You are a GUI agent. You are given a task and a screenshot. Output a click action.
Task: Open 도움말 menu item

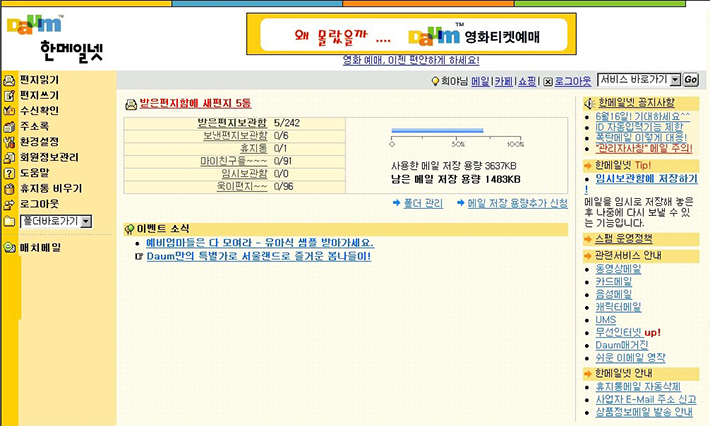[34, 172]
